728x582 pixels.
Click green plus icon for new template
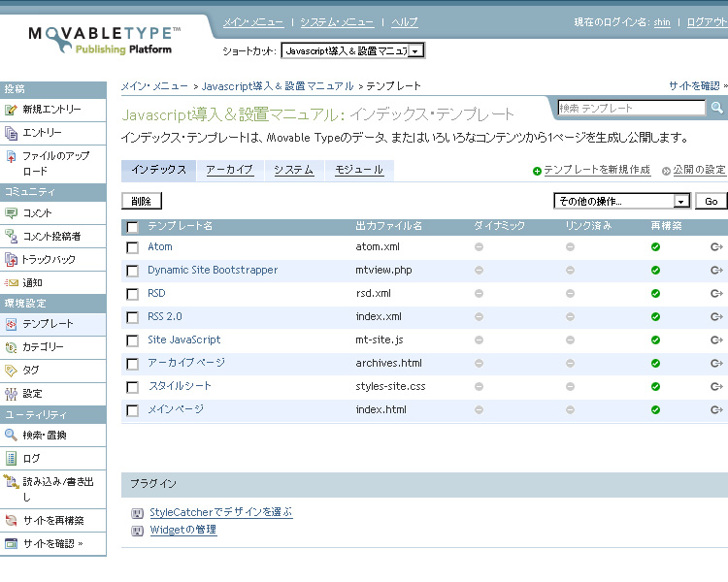click(x=537, y=172)
